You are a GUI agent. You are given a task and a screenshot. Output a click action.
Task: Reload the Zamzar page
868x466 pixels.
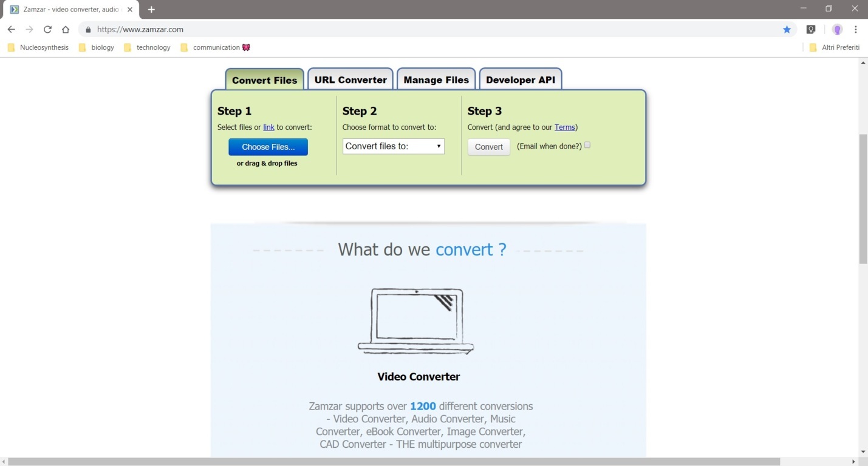[x=47, y=29]
